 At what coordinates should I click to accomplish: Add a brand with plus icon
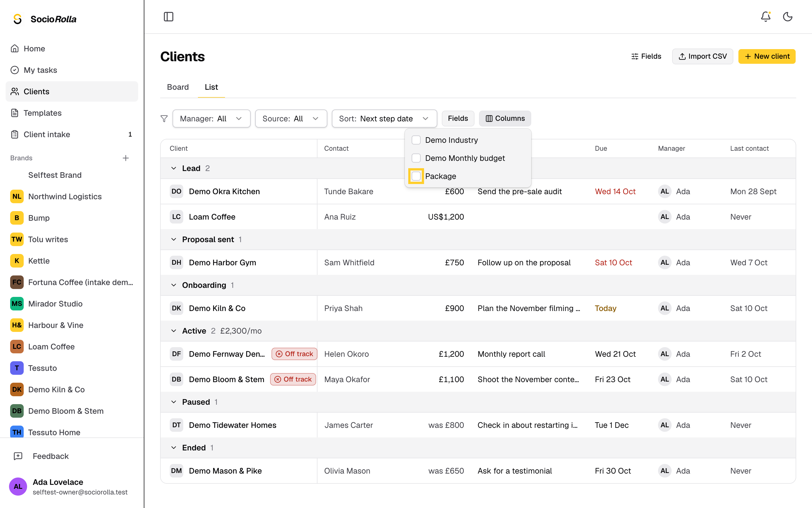(x=125, y=158)
